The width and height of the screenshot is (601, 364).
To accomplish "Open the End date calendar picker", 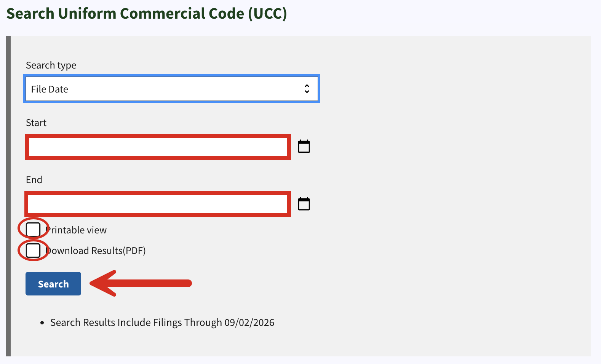I will click(x=304, y=204).
